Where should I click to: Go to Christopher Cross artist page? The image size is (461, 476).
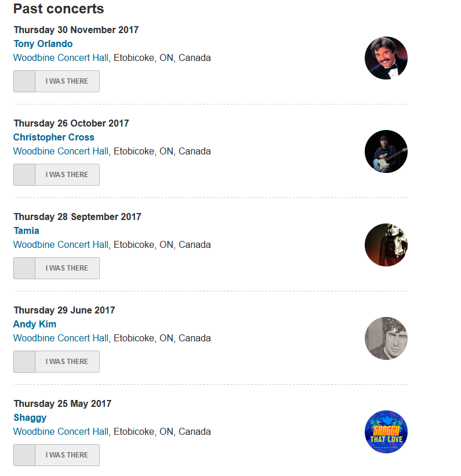point(53,138)
